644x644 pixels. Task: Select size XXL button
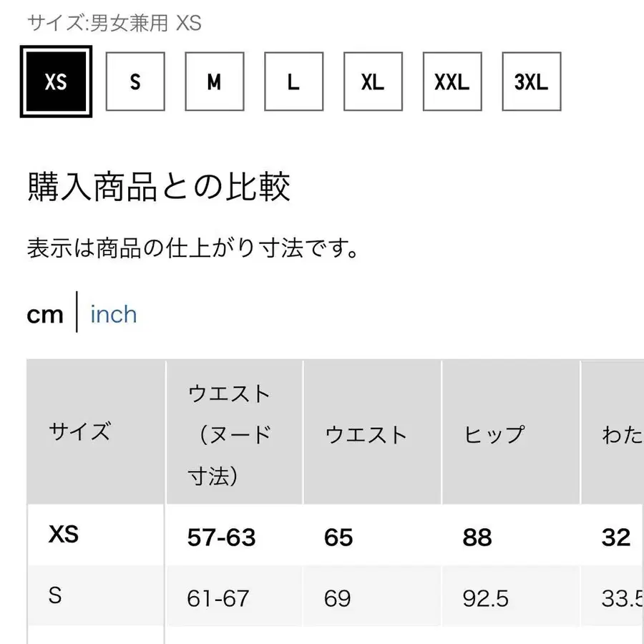pyautogui.click(x=452, y=82)
